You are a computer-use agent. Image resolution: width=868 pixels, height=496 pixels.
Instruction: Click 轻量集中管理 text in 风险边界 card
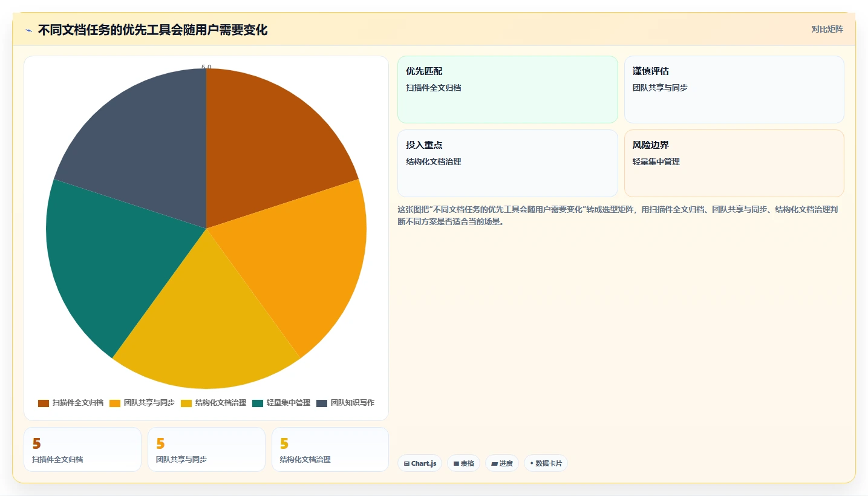pos(656,162)
